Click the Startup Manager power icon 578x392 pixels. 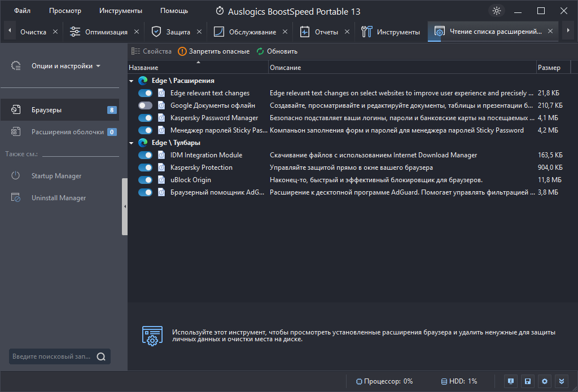tap(15, 175)
